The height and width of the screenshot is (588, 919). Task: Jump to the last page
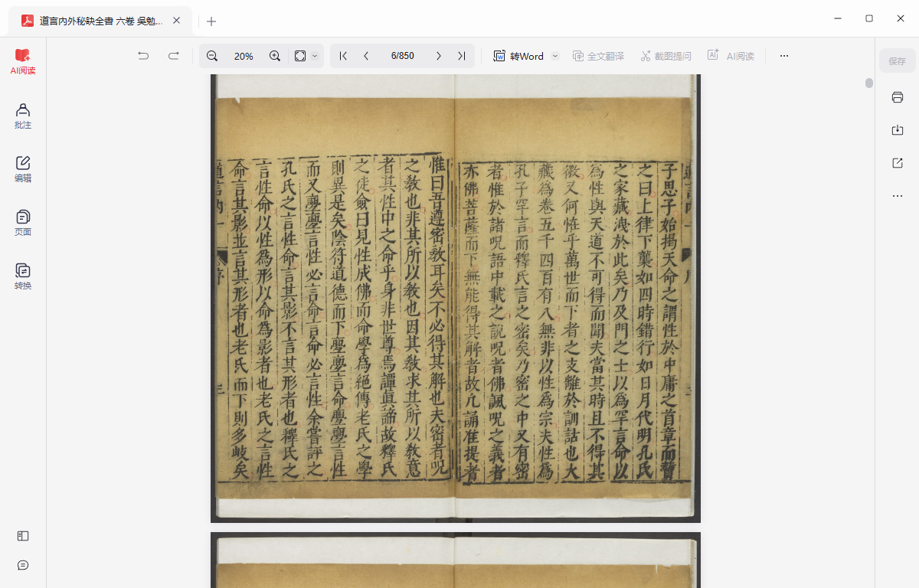[x=461, y=56]
